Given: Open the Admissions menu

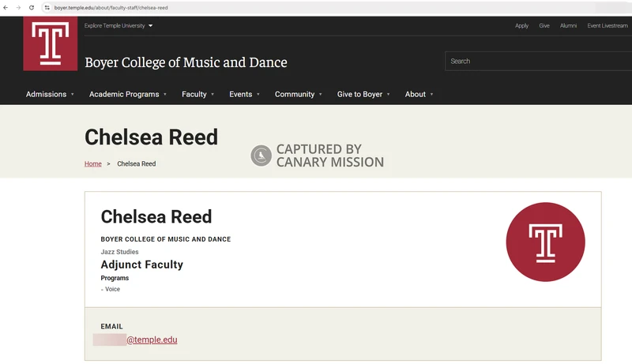Looking at the screenshot, I should [x=50, y=94].
